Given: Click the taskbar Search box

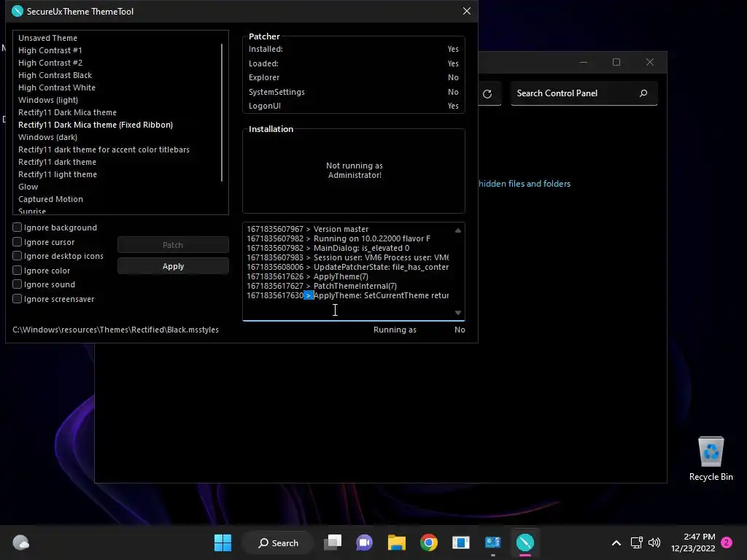Looking at the screenshot, I should tap(278, 542).
